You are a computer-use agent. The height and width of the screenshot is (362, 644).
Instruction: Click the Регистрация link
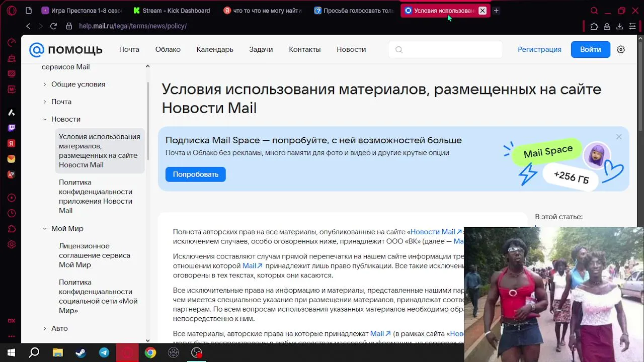(539, 49)
